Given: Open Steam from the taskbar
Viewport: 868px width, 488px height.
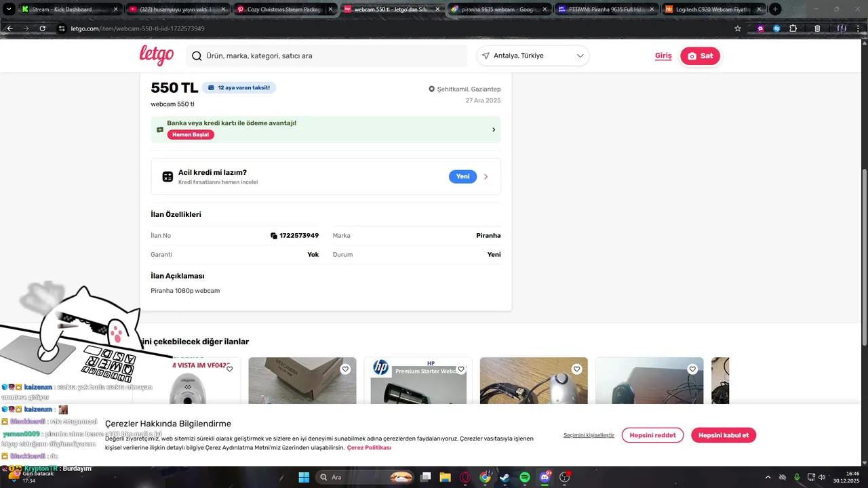Looking at the screenshot, I should coord(505,477).
